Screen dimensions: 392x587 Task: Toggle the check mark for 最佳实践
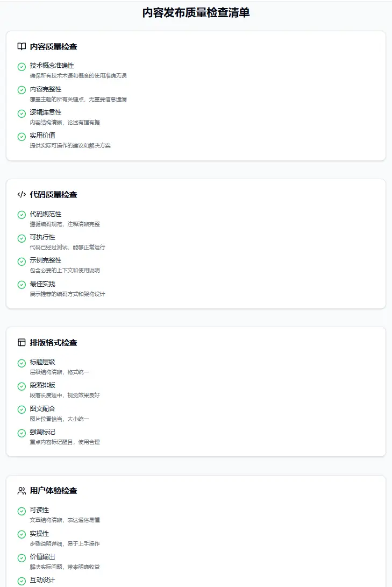point(22,285)
